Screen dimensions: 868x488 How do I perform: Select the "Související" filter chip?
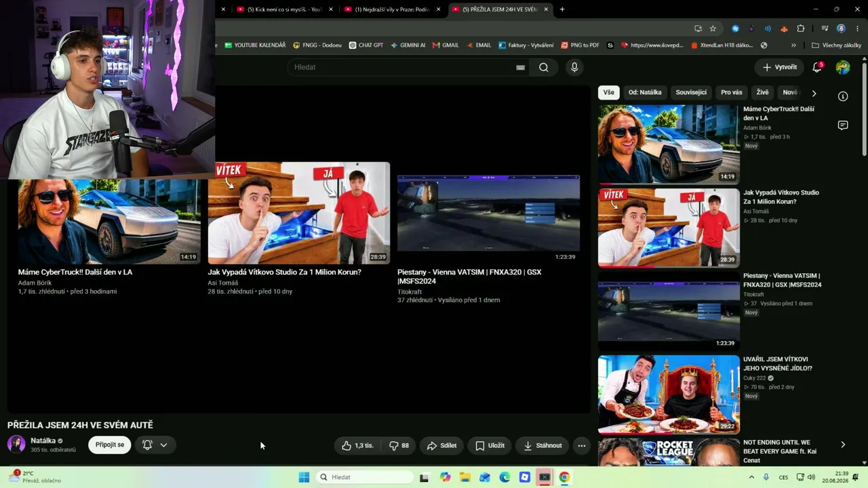pyautogui.click(x=691, y=92)
